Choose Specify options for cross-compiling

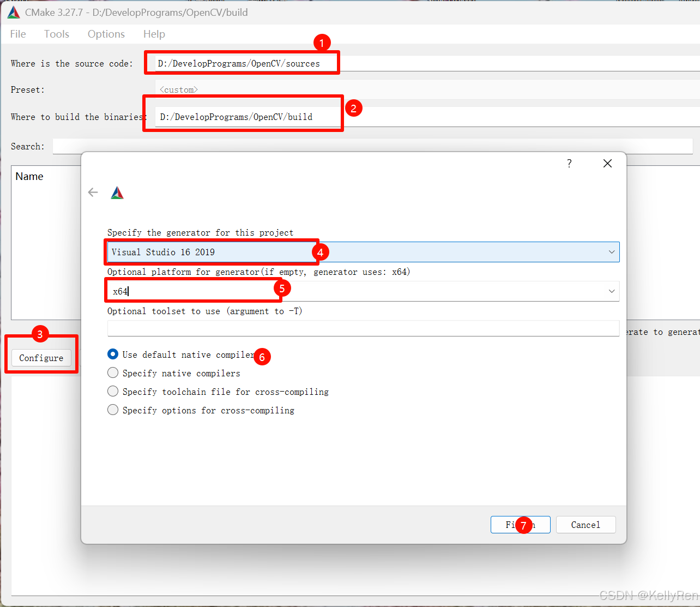(x=113, y=410)
